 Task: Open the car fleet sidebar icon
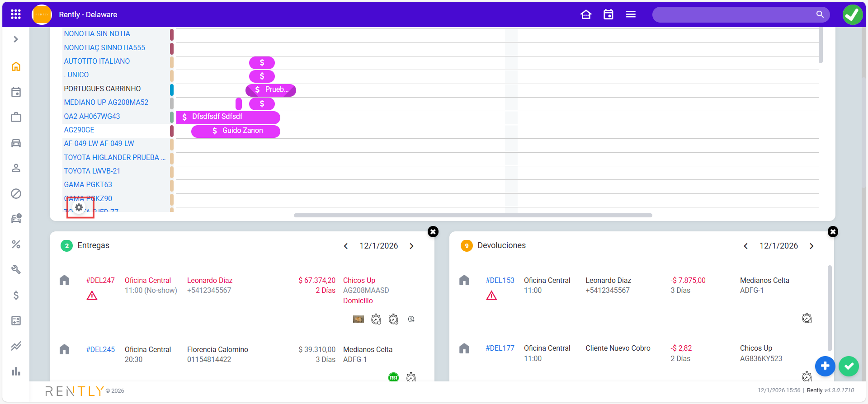(16, 143)
